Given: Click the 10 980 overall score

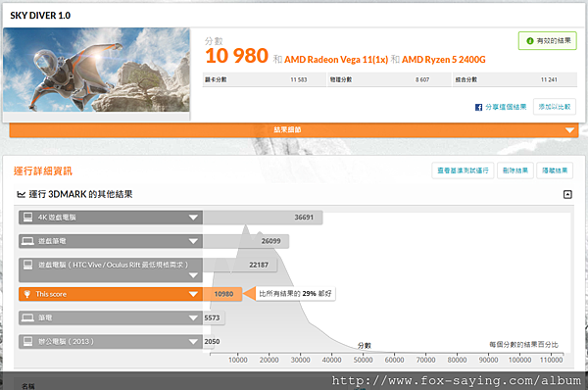Looking at the screenshot, I should point(236,56).
